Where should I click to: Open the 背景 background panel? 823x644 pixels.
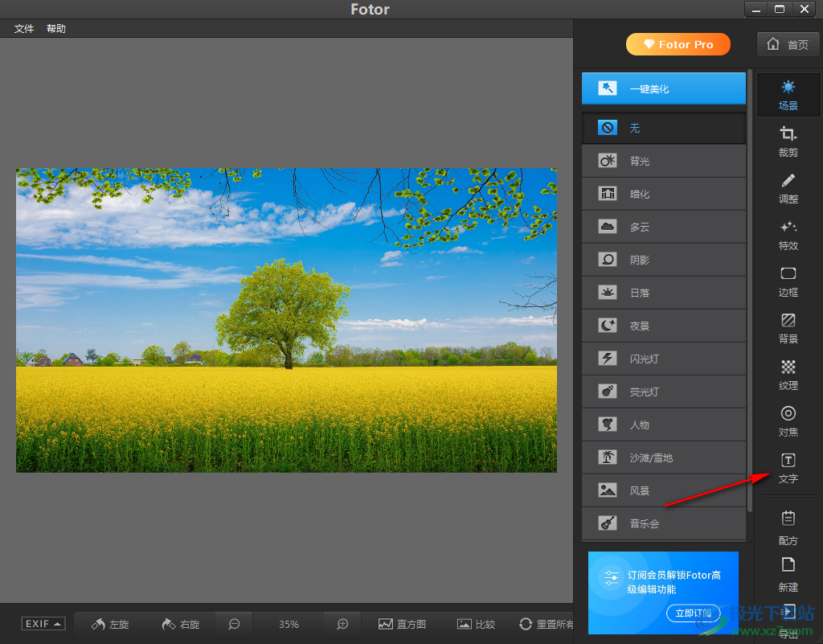coord(788,329)
